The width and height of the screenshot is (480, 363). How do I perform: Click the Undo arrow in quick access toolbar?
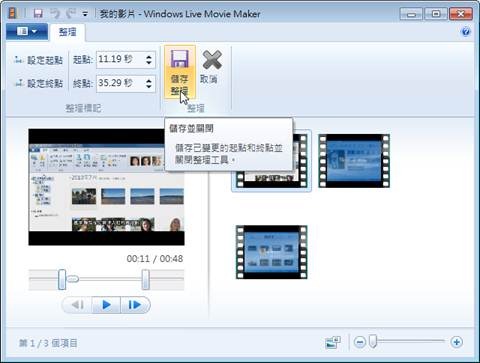pyautogui.click(x=55, y=14)
